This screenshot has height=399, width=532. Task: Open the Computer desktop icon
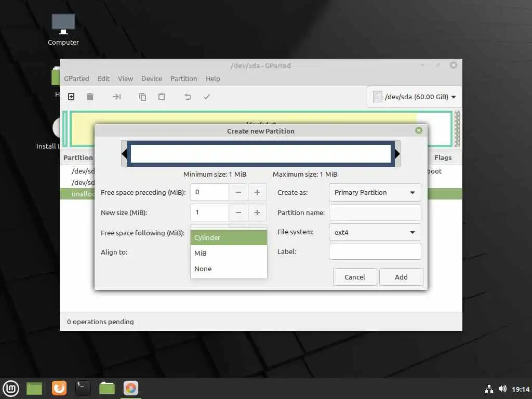[63, 30]
